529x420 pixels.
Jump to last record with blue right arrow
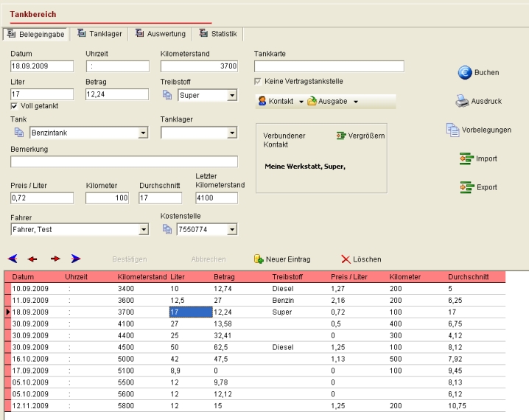pyautogui.click(x=76, y=259)
